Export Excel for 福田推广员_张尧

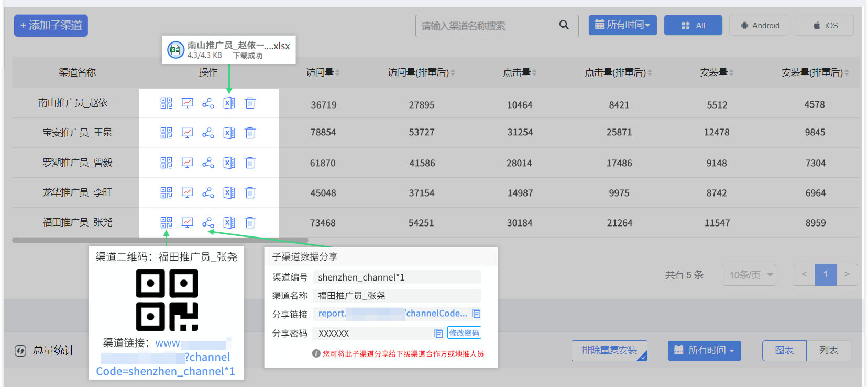(229, 223)
